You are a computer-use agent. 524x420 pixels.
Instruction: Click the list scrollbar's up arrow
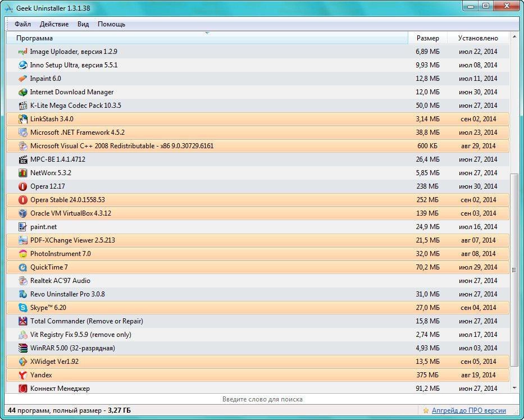click(514, 36)
